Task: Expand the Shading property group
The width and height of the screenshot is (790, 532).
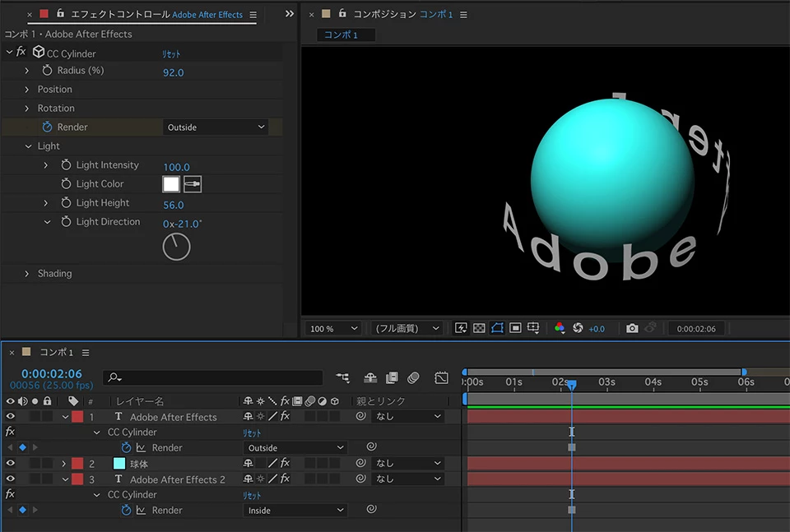Action: pyautogui.click(x=26, y=274)
